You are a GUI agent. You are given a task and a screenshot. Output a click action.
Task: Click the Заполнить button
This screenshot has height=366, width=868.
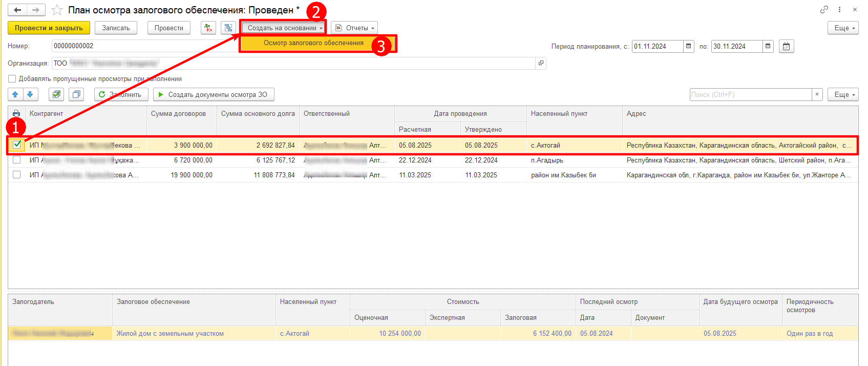coord(121,94)
